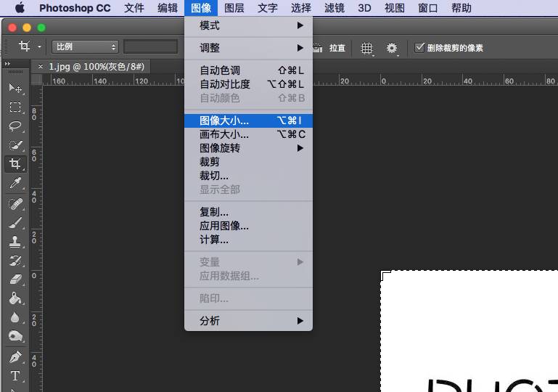Select the Rectangular Marquee tool
The image size is (558, 392).
tap(15, 107)
